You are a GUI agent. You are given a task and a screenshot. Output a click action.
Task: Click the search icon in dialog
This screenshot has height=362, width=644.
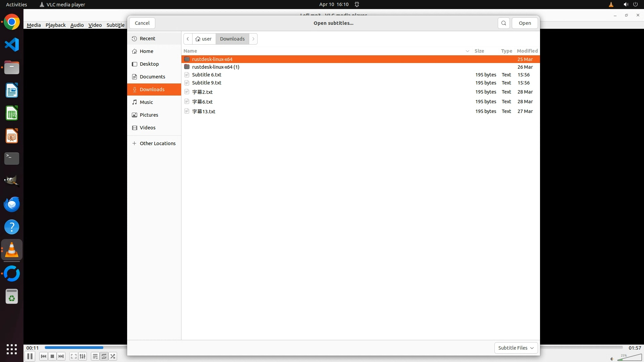[503, 23]
